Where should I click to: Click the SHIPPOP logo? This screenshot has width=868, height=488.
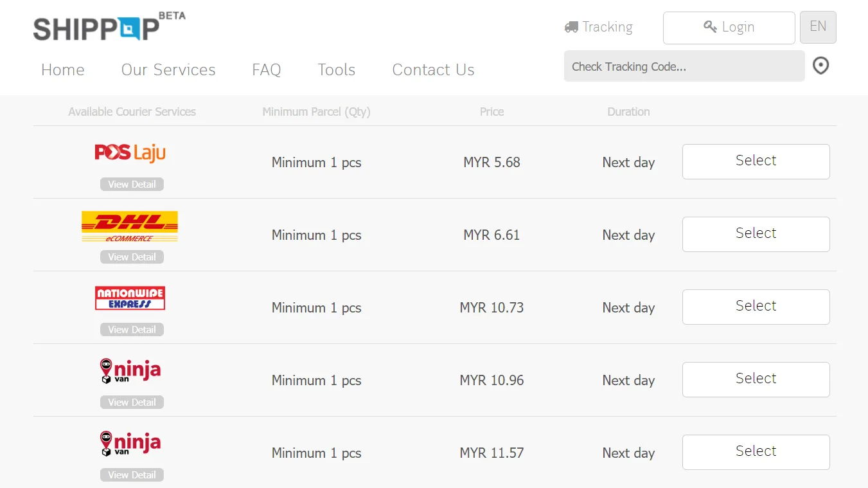coord(96,28)
